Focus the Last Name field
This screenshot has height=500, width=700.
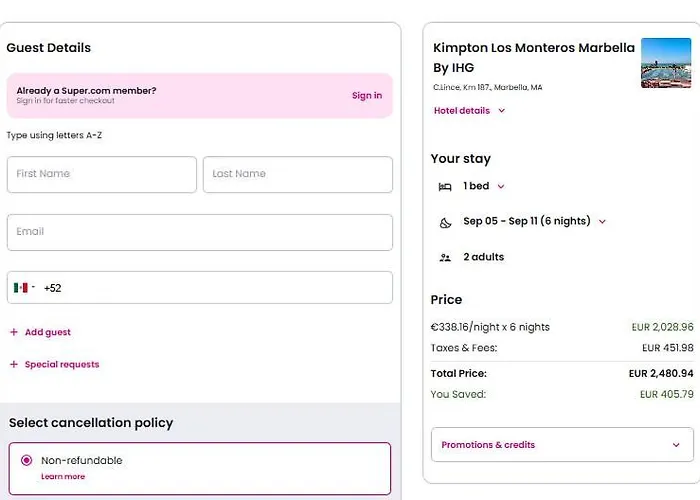[x=298, y=175]
